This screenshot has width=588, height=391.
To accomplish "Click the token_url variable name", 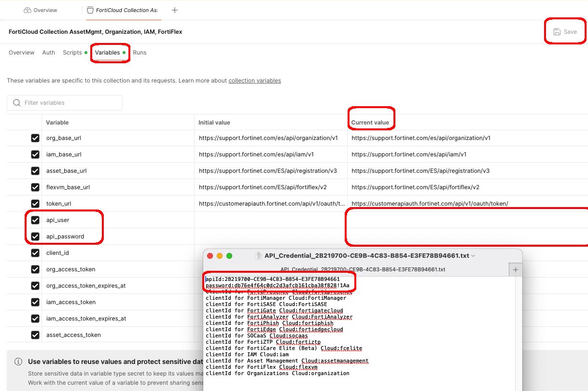I will [58, 204].
